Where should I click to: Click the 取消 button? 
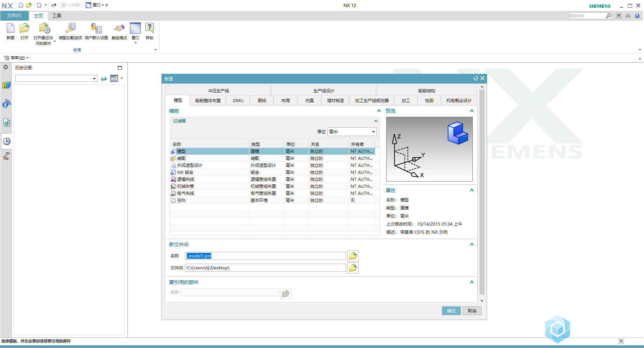coord(472,311)
